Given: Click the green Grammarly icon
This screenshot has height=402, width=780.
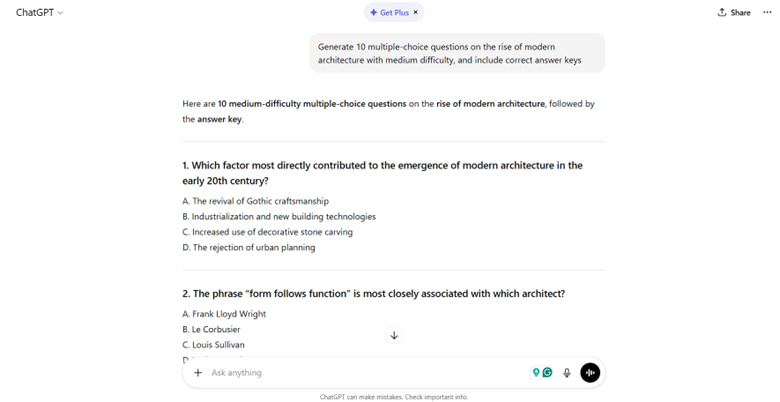Looking at the screenshot, I should tap(547, 373).
